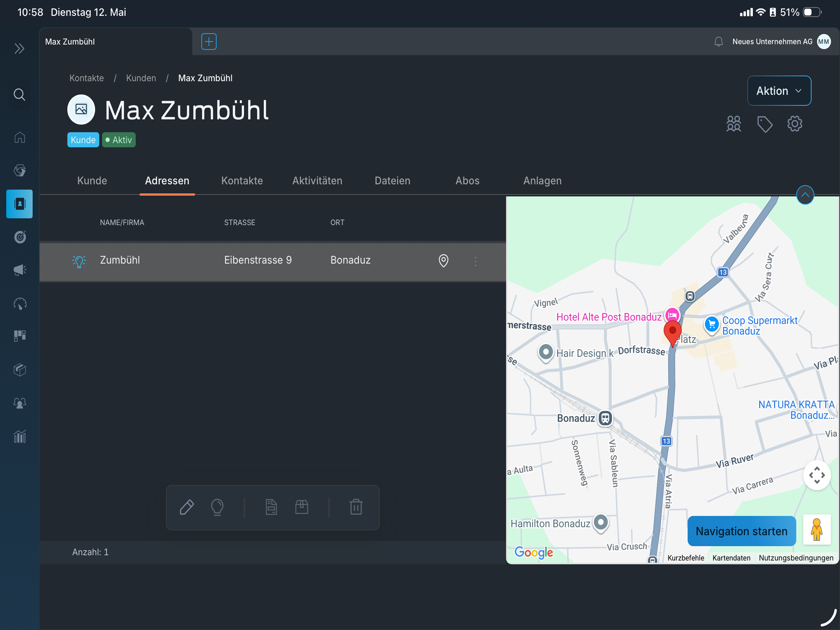Image resolution: width=840 pixels, height=630 pixels.
Task: Click the package icon in bottom toolbar
Action: (x=302, y=507)
